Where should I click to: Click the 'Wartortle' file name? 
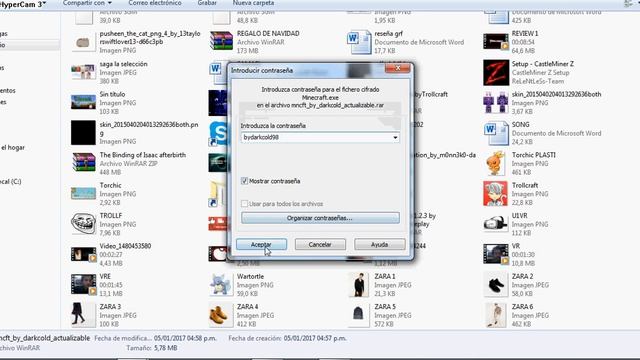250,276
